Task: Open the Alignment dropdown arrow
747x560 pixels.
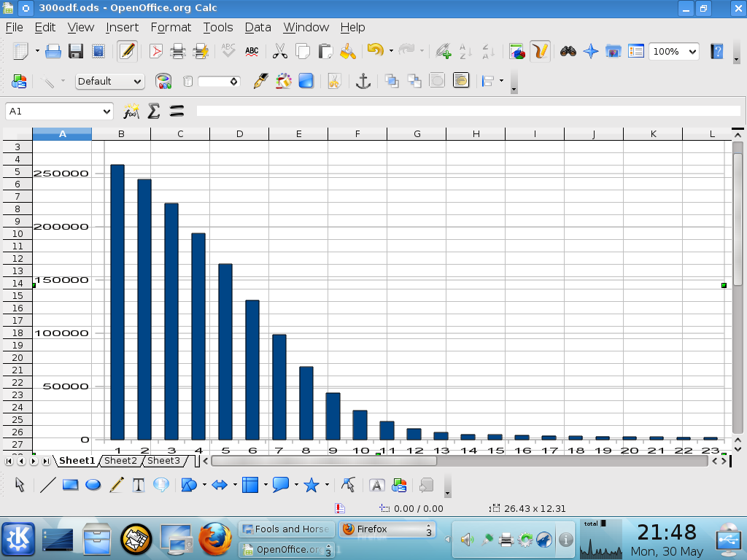Action: pyautogui.click(x=501, y=81)
